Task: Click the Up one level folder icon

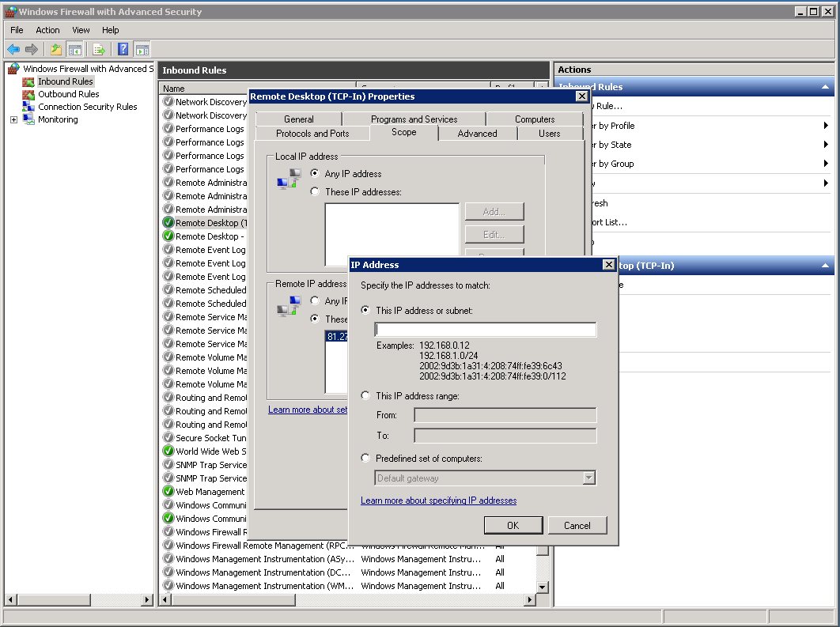Action: tap(55, 50)
